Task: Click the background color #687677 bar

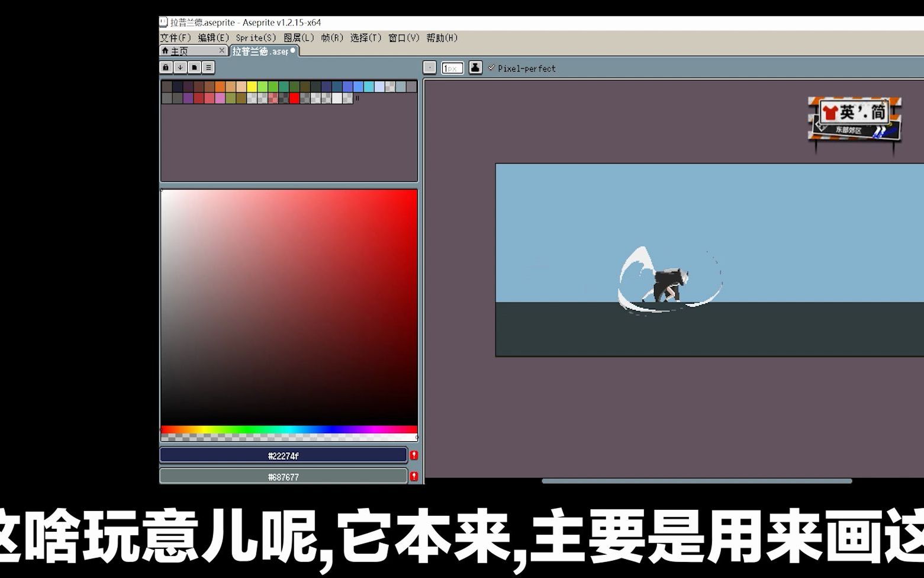Action: coord(284,477)
